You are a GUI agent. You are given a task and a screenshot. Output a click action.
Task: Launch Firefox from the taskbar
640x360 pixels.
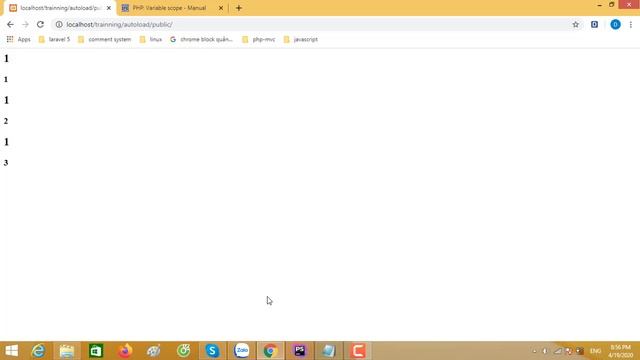125,351
